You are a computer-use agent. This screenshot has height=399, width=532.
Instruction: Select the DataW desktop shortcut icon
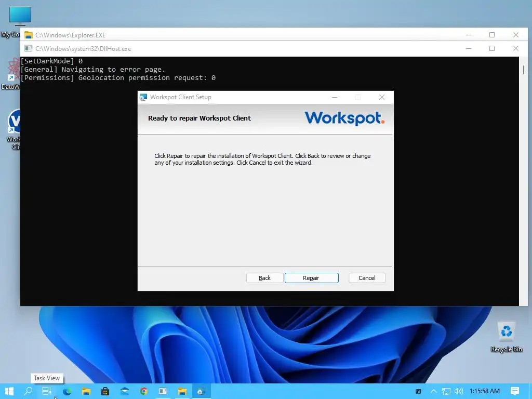coord(11,74)
